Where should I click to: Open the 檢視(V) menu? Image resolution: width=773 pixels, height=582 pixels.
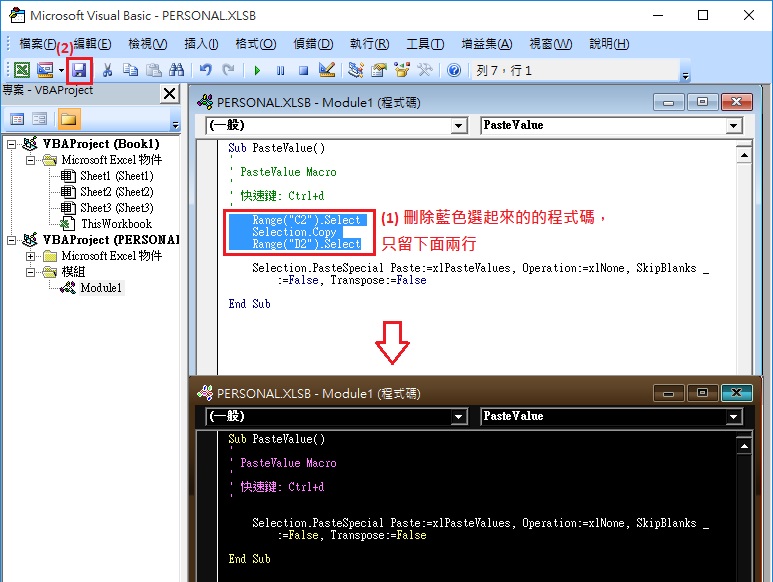(x=147, y=44)
